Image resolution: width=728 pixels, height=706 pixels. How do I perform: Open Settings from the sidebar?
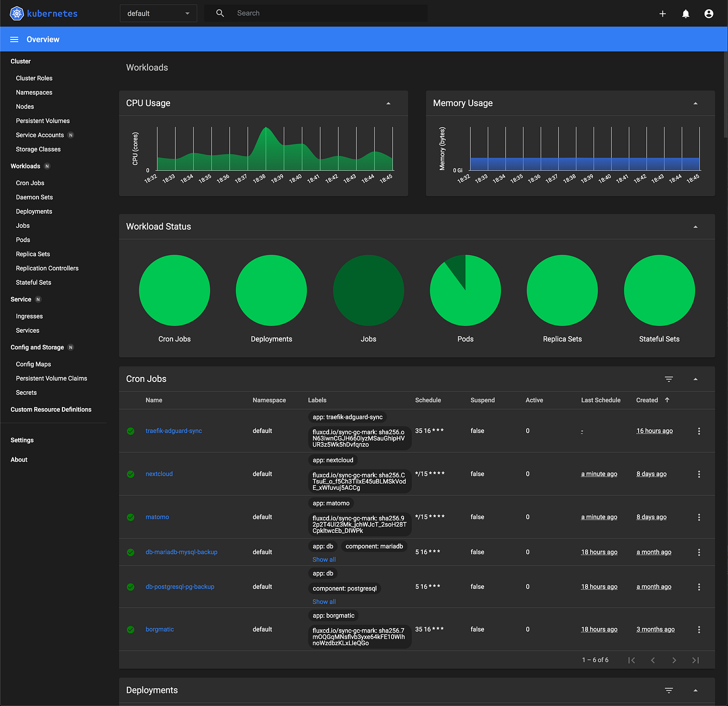point(22,440)
